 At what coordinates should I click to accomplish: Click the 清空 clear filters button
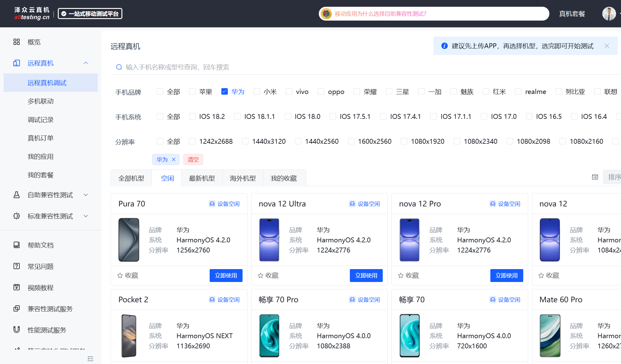tap(193, 159)
